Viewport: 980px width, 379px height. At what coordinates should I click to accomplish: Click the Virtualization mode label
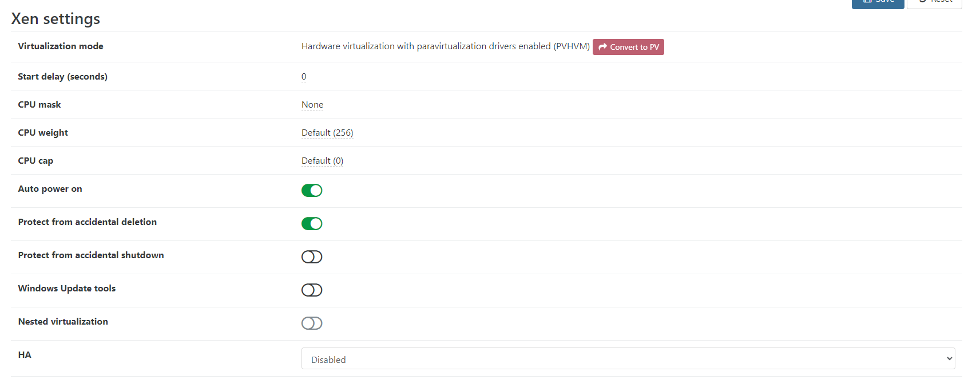[61, 46]
